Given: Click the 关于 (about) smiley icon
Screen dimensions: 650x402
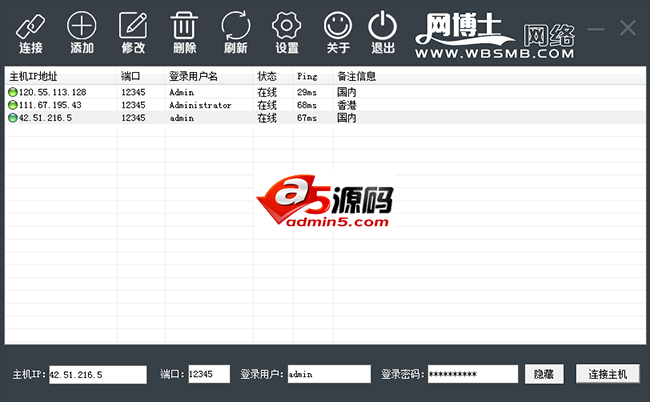Looking at the screenshot, I should tap(338, 26).
